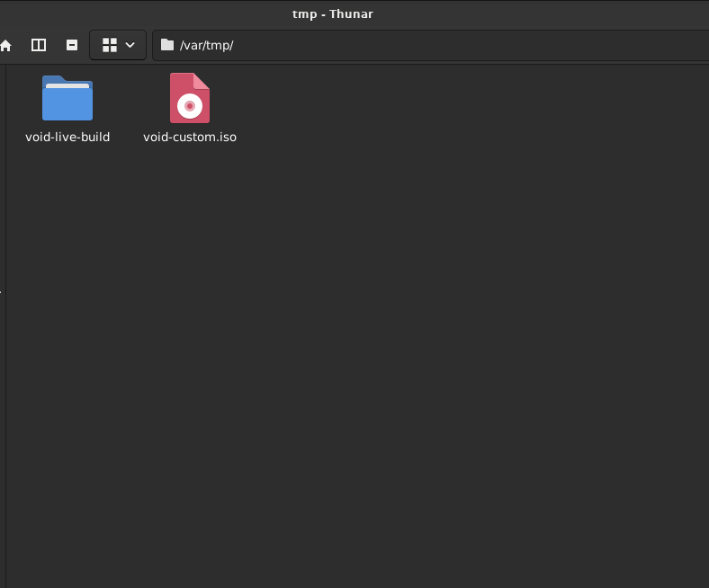Select the void-custom.iso disc image icon

point(190,98)
